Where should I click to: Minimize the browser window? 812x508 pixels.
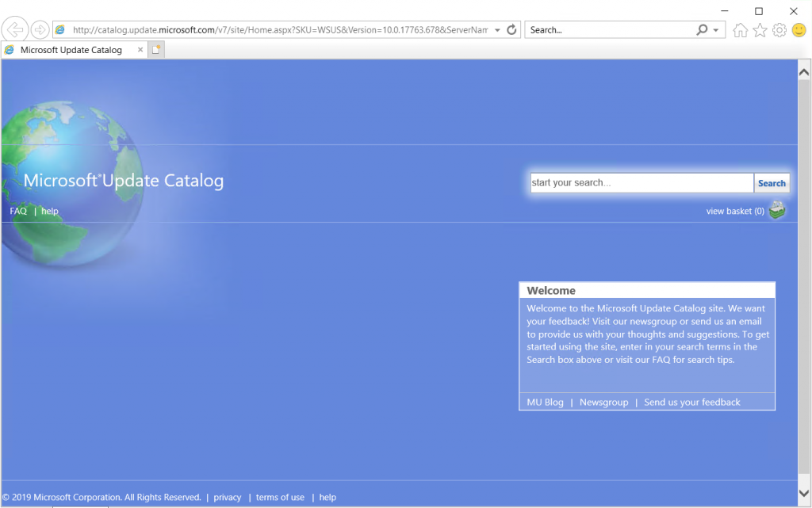tap(725, 11)
